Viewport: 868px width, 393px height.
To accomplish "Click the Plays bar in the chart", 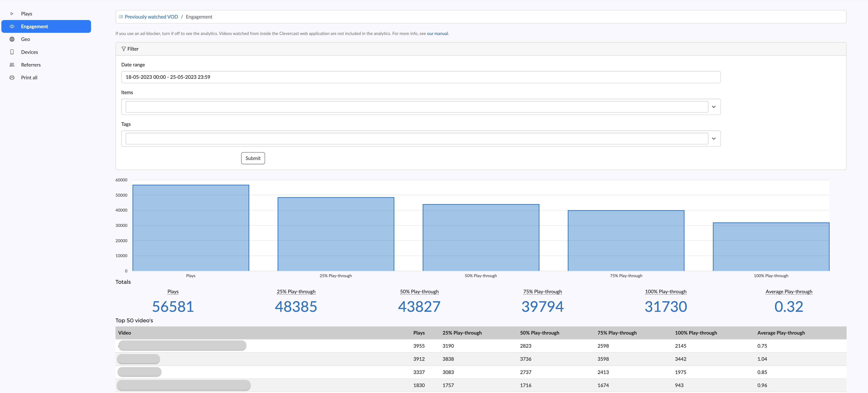I will 191,228.
